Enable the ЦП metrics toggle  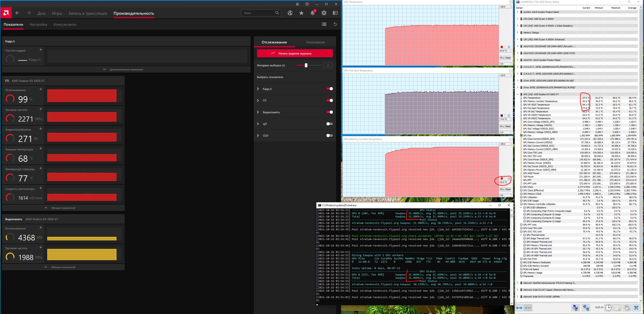(330, 124)
